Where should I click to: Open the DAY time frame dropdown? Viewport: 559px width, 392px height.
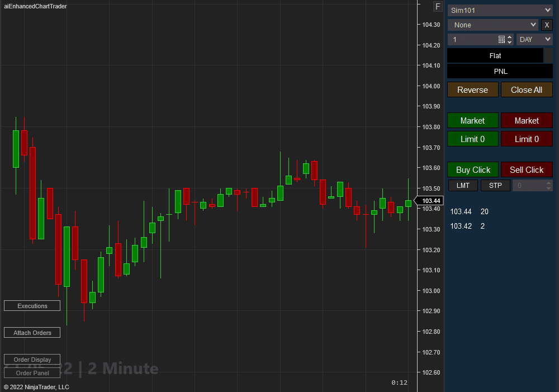point(534,39)
